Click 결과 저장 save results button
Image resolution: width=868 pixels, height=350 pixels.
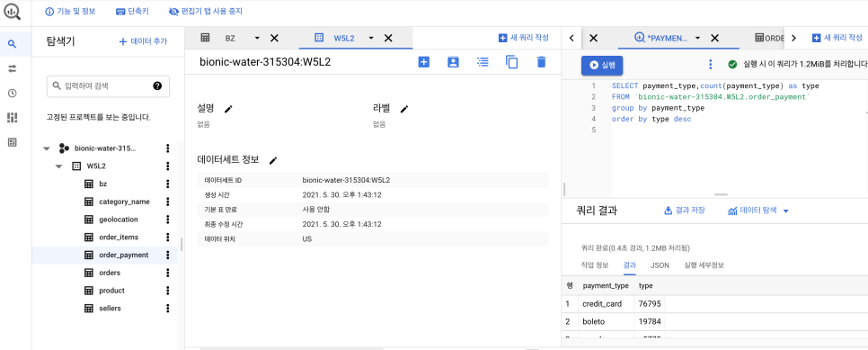pos(684,211)
